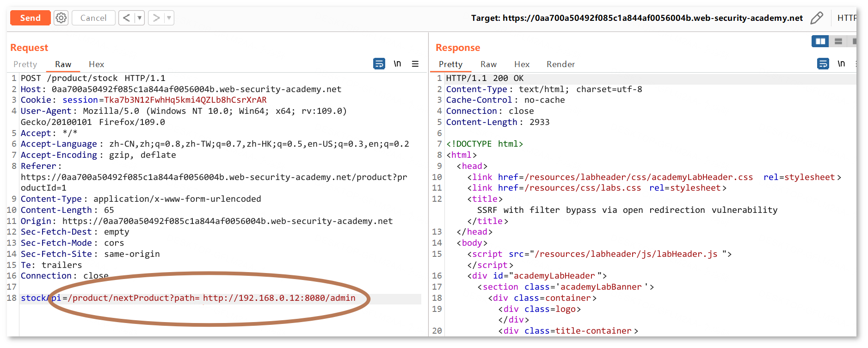The height and width of the screenshot is (348, 868).
Task: Select the side-by-side layout icon
Action: pyautogui.click(x=820, y=41)
